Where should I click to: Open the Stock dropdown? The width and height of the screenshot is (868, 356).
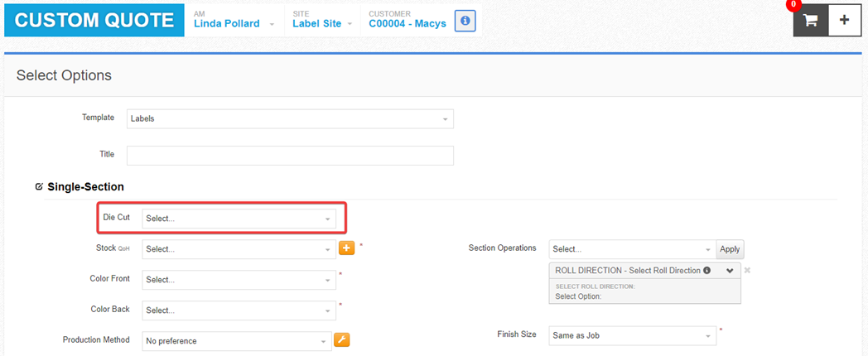239,249
